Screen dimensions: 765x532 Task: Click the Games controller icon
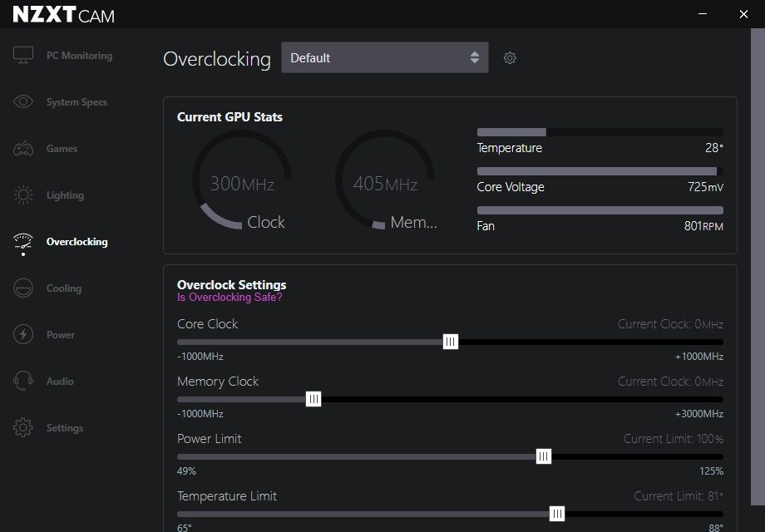(x=23, y=148)
